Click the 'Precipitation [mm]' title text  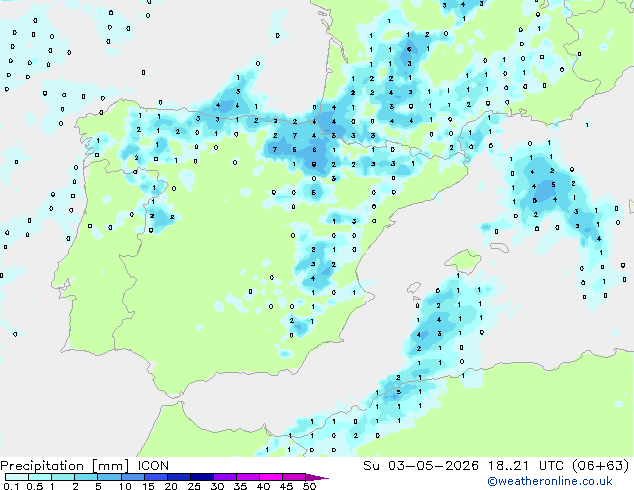tap(65, 466)
